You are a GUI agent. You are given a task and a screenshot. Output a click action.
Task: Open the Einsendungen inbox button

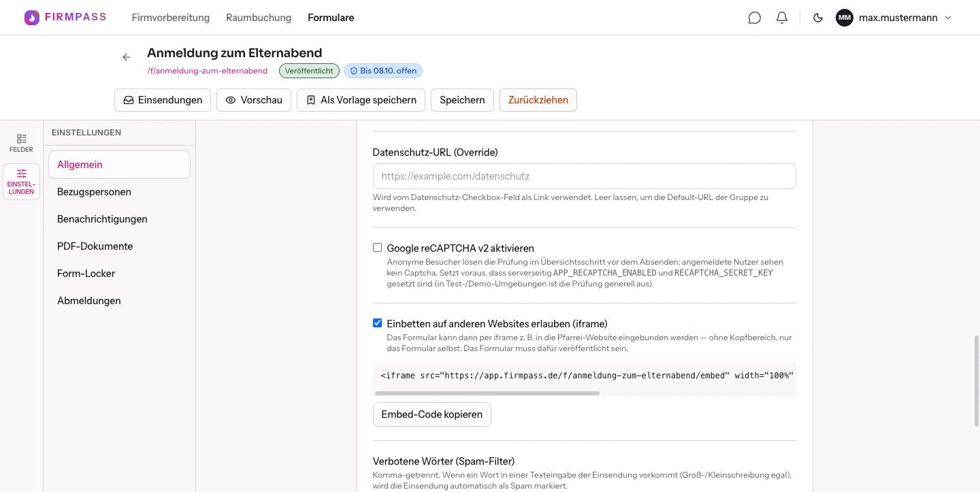coord(163,100)
